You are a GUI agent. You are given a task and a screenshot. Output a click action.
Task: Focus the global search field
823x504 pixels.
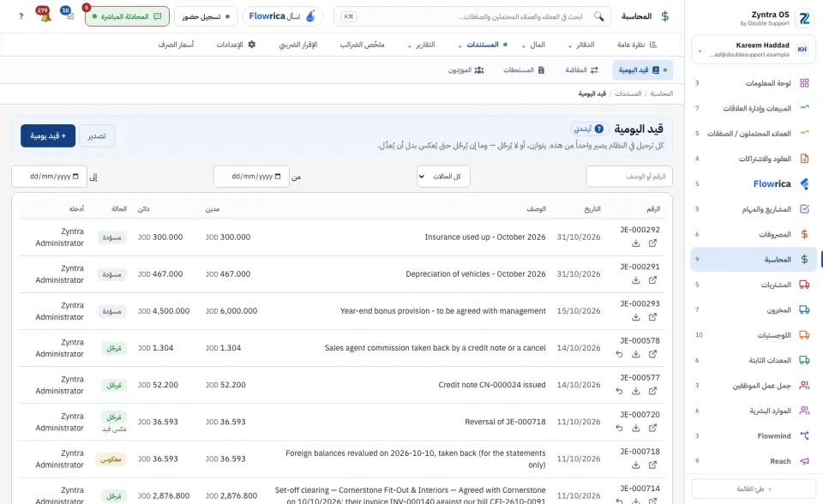[x=472, y=16]
